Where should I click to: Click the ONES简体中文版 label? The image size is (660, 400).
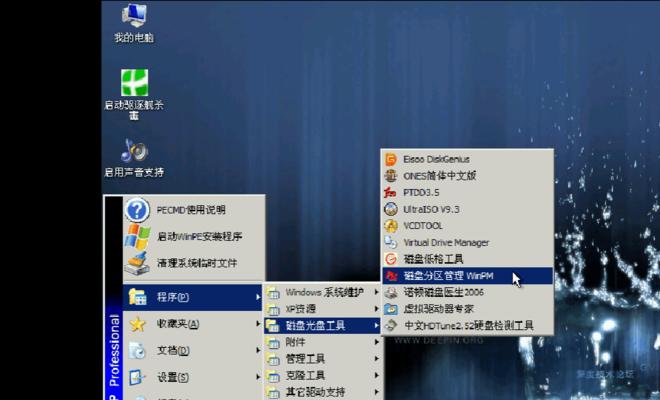coord(439,176)
